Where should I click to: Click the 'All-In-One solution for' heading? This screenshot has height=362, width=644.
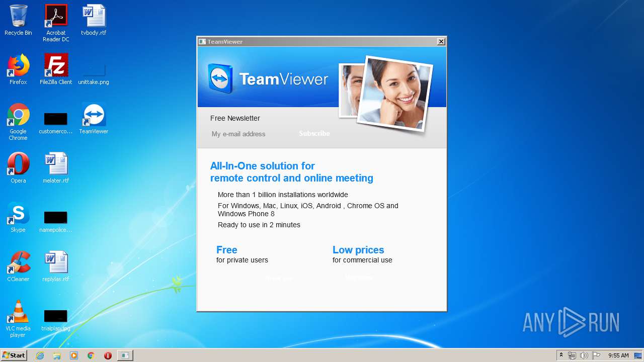263,166
